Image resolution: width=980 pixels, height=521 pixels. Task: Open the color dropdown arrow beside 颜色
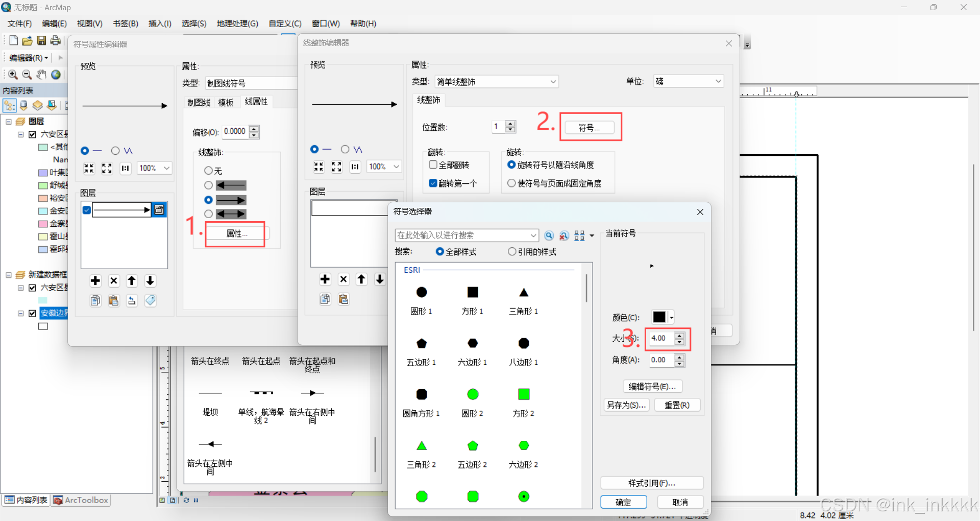click(x=671, y=318)
